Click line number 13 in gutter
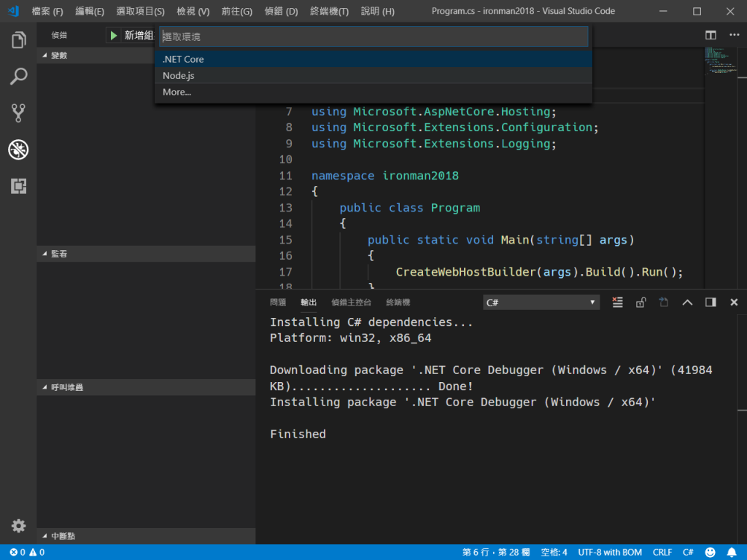The image size is (747, 560). coord(285,208)
